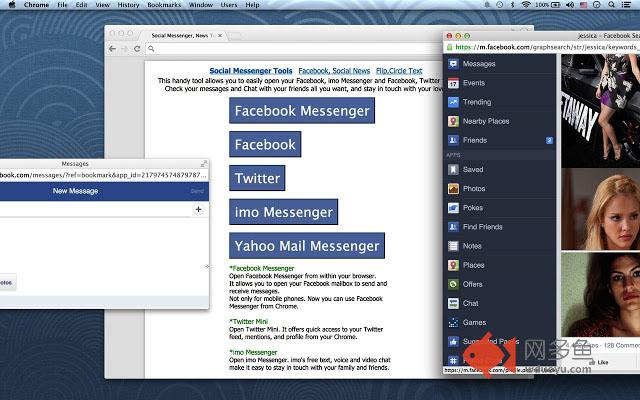Open the Bookmarks menu
Viewport: 640px width, 400px height.
coord(164,5)
